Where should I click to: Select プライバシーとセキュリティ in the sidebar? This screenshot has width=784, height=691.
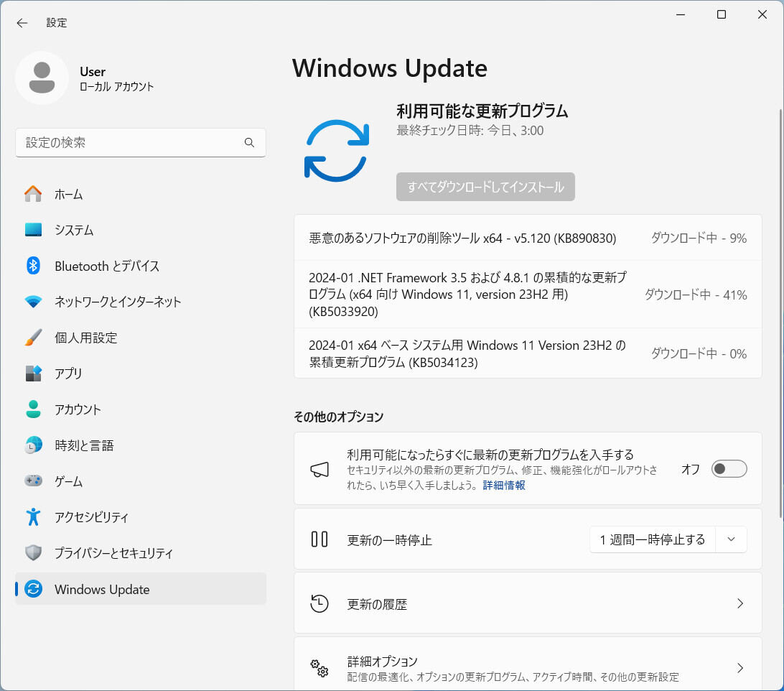click(x=141, y=553)
